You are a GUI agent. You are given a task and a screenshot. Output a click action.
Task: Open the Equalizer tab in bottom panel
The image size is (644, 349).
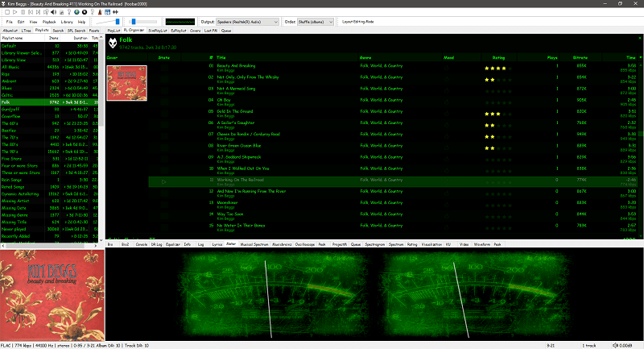(x=170, y=243)
